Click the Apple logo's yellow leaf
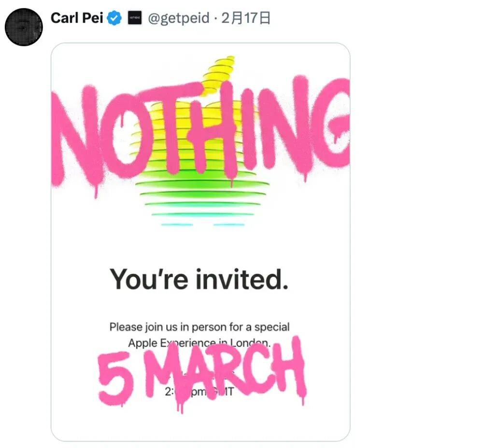483x448 pixels. pos(221,69)
